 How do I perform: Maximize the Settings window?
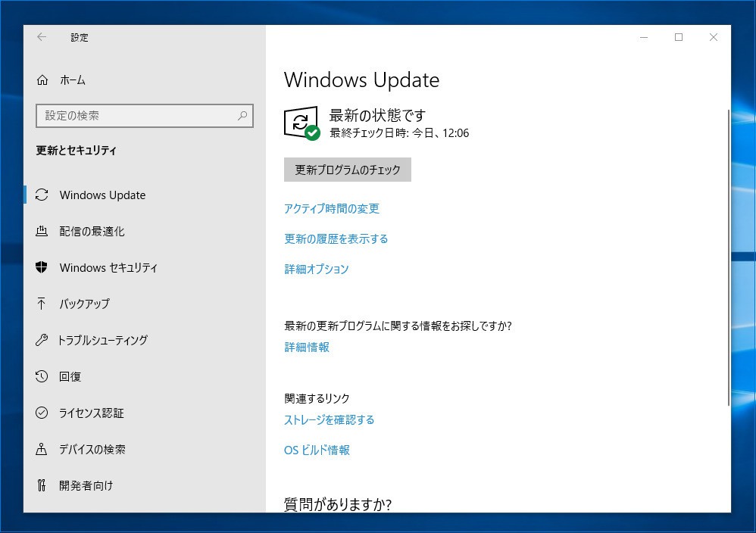(679, 37)
